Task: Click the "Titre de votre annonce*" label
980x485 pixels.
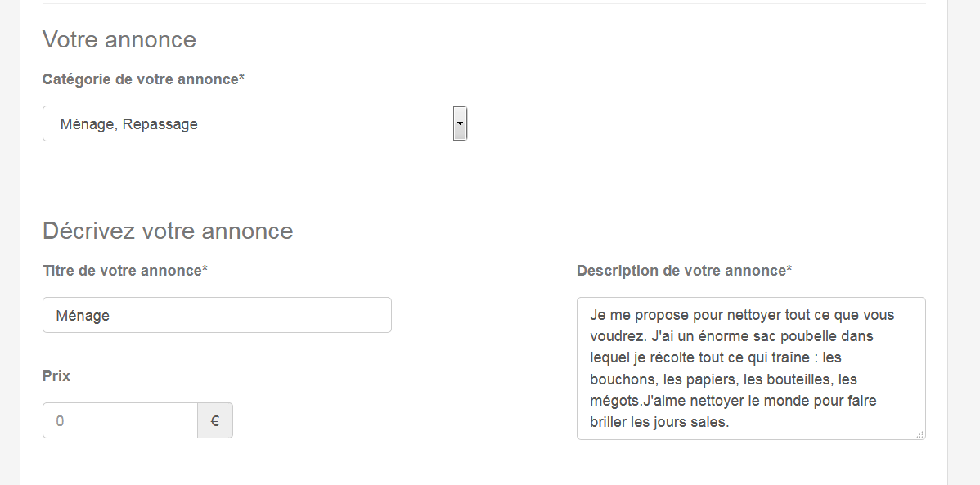Action: click(x=125, y=271)
